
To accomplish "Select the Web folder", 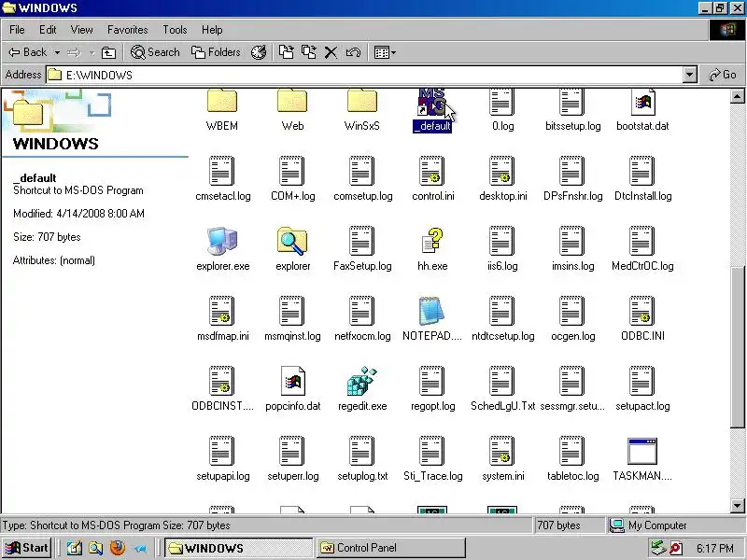I will coord(292,101).
